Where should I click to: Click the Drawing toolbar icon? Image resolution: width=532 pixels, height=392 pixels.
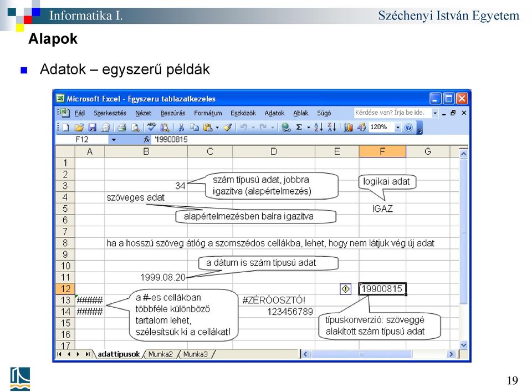tap(361, 128)
